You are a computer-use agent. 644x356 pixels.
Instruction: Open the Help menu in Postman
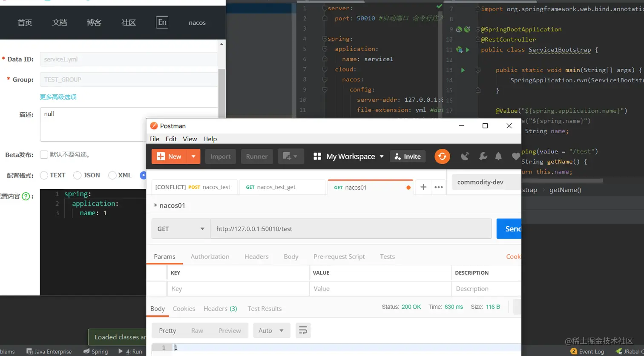(210, 139)
